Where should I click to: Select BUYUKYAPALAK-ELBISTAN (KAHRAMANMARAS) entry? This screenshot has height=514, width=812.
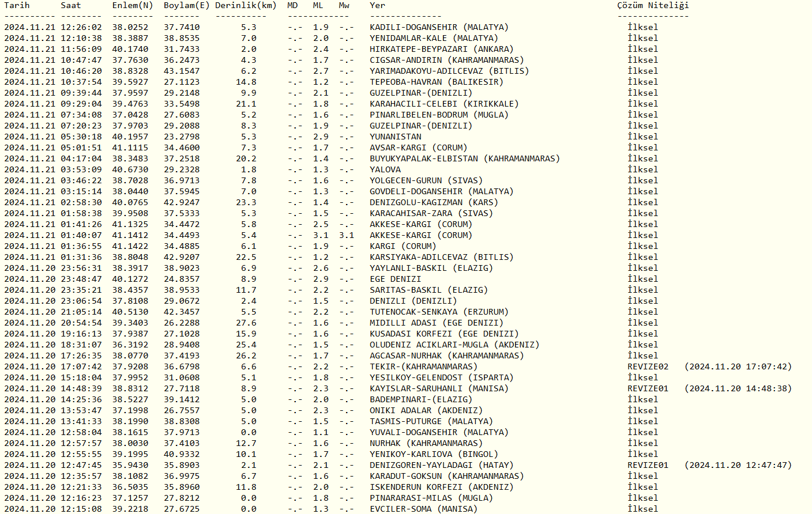pyautogui.click(x=464, y=158)
